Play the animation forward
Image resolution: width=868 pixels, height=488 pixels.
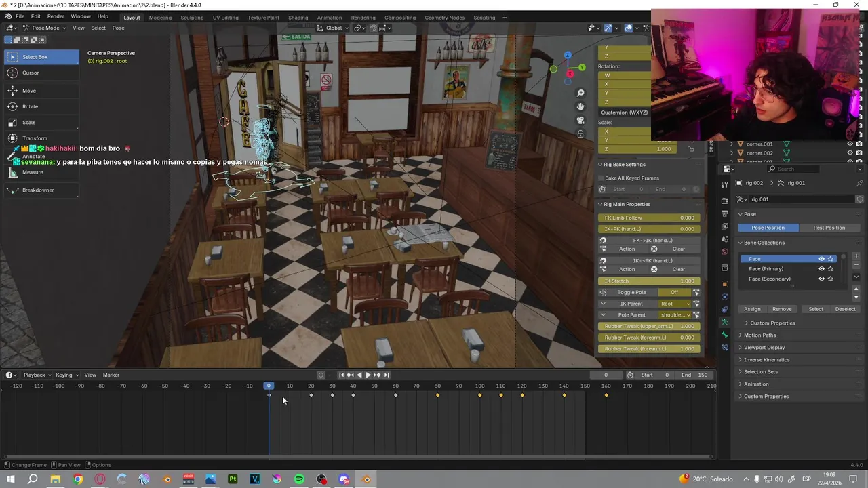pos(368,375)
